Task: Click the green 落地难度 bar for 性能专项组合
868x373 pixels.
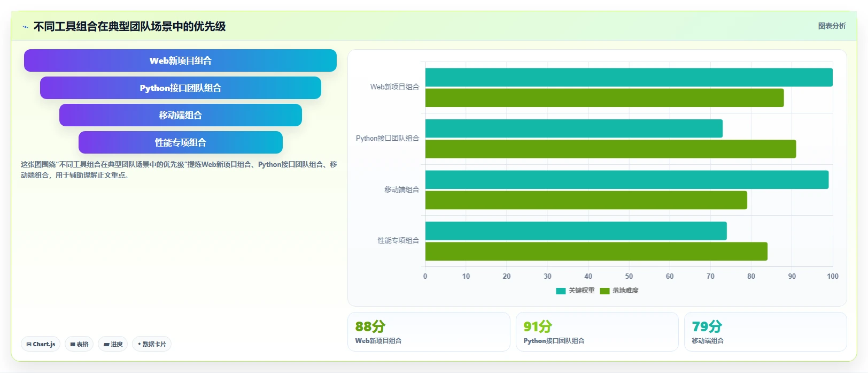Action: pos(596,252)
